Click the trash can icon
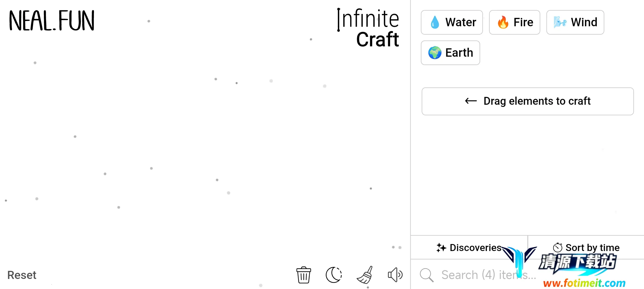The height and width of the screenshot is (289, 644). point(303,275)
